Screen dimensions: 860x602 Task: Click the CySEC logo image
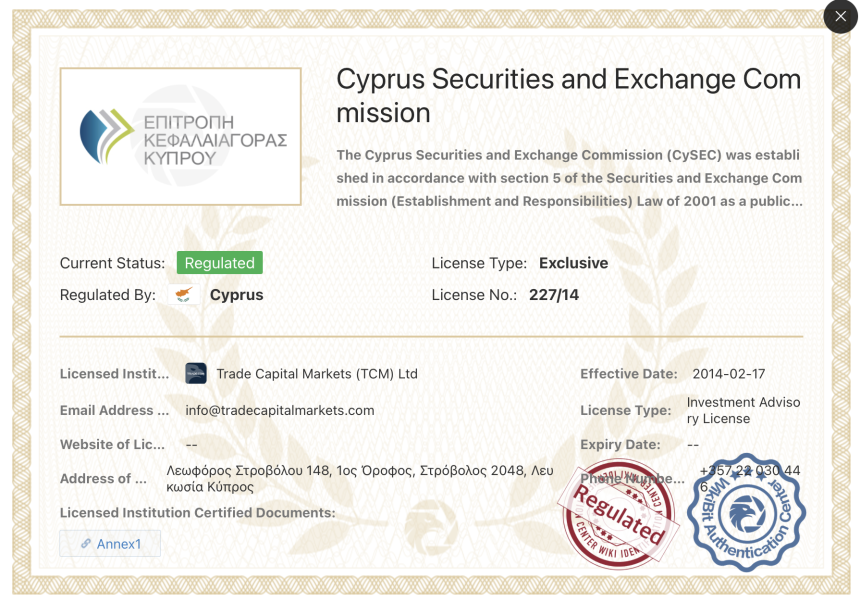[x=181, y=136]
